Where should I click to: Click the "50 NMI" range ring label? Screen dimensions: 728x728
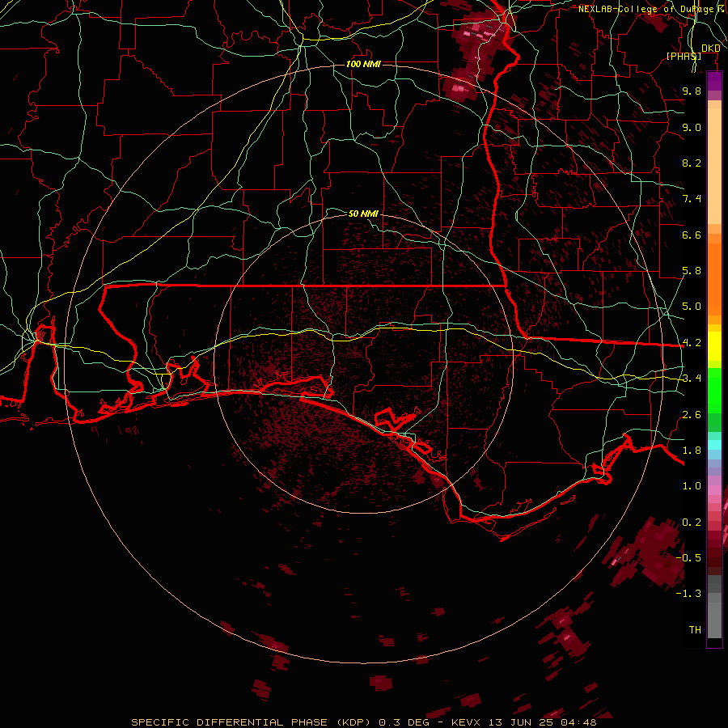[363, 214]
